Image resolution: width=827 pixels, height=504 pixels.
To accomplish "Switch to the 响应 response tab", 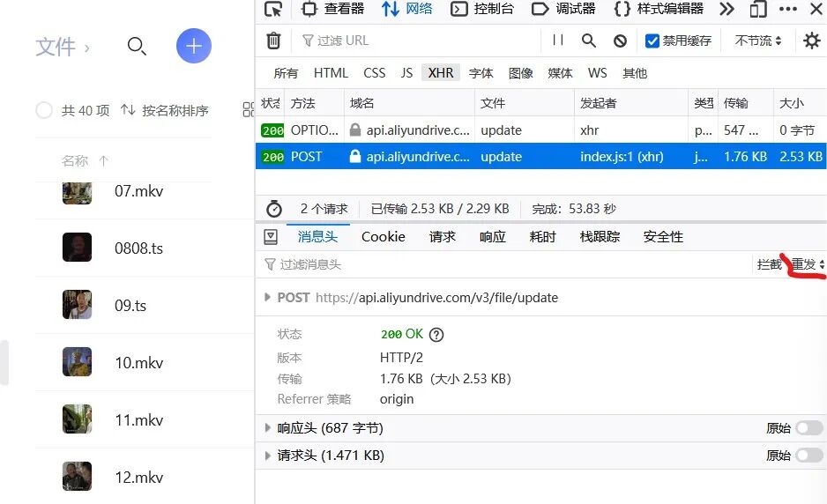I will point(493,237).
